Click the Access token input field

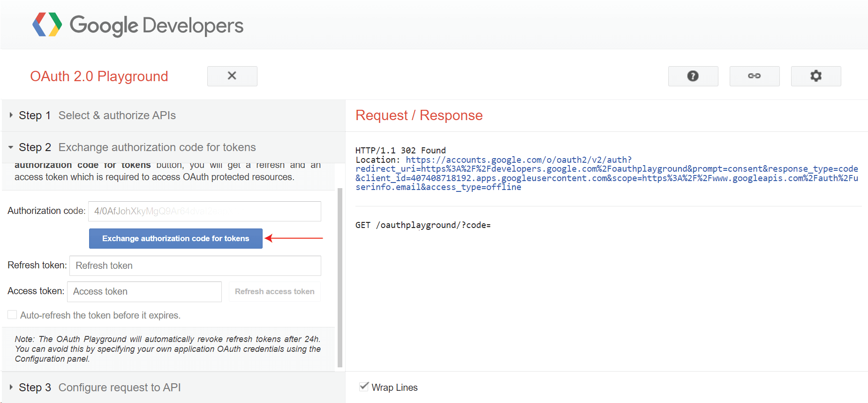(x=144, y=291)
